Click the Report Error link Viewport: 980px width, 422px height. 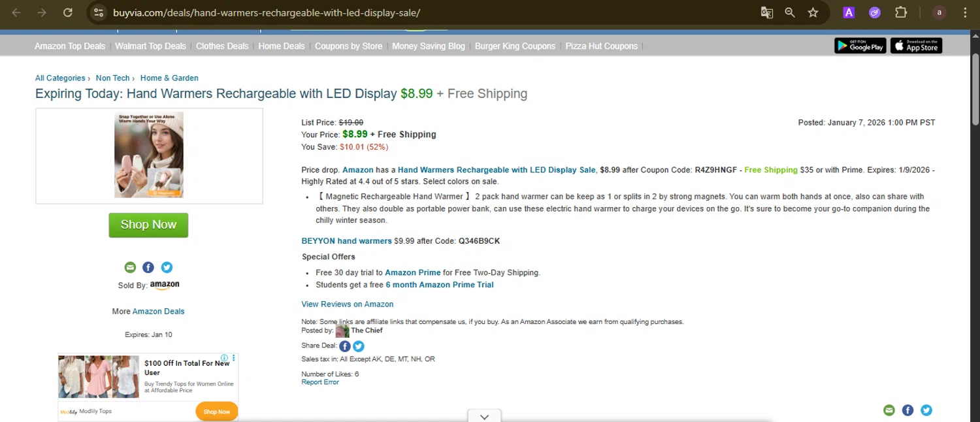coord(320,382)
